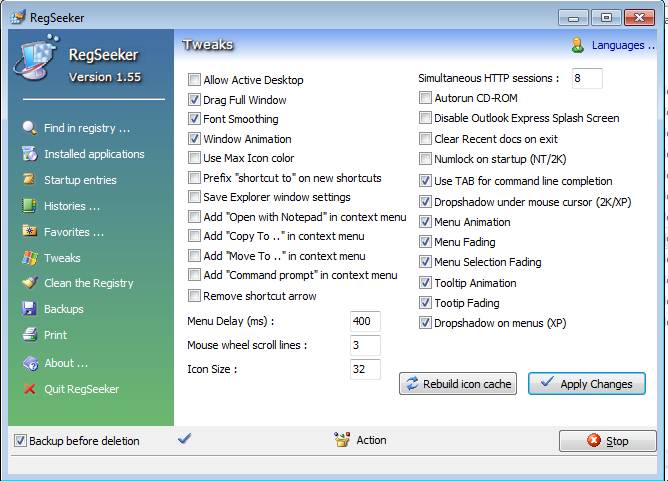Enable Save Explorer window settings
This screenshot has height=481, width=668.
coord(194,197)
